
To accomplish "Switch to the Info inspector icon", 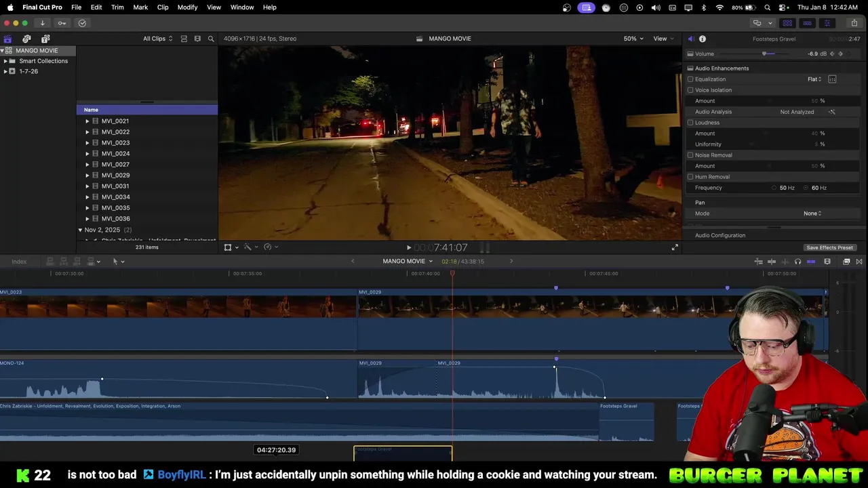I will coord(703,39).
